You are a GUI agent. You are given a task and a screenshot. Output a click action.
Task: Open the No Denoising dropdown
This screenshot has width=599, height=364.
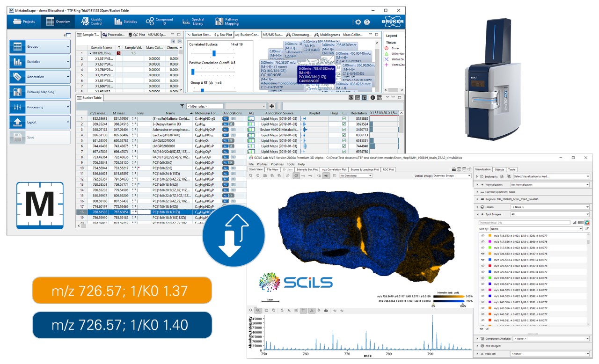tap(356, 175)
